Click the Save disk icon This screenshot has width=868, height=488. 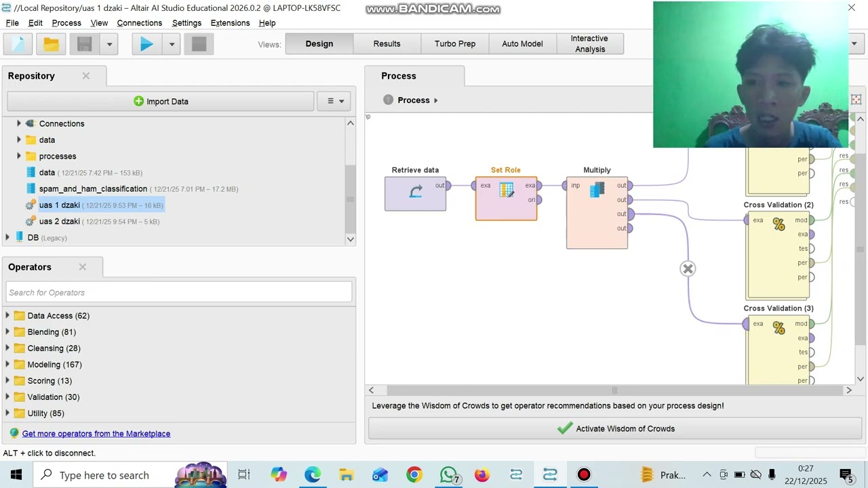pyautogui.click(x=84, y=44)
